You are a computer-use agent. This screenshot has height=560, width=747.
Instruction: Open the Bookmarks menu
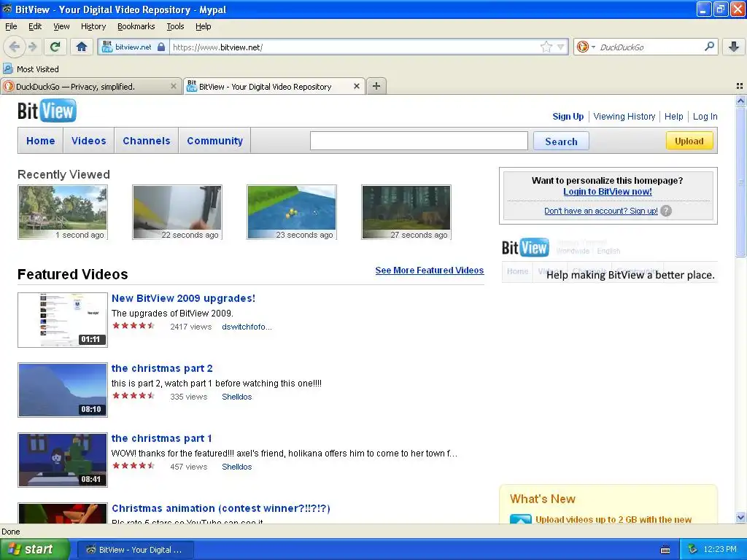pyautogui.click(x=136, y=26)
